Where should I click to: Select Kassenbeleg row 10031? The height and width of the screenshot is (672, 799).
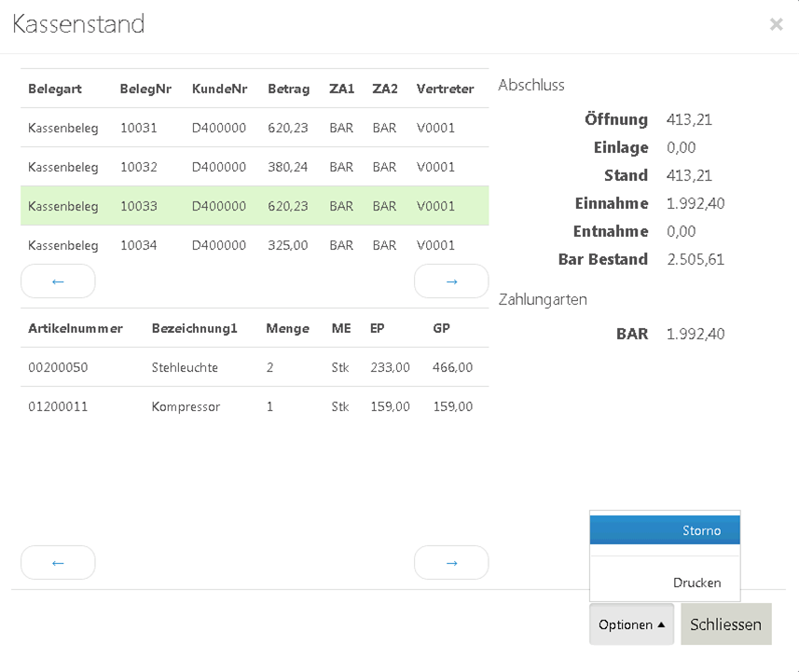(254, 128)
